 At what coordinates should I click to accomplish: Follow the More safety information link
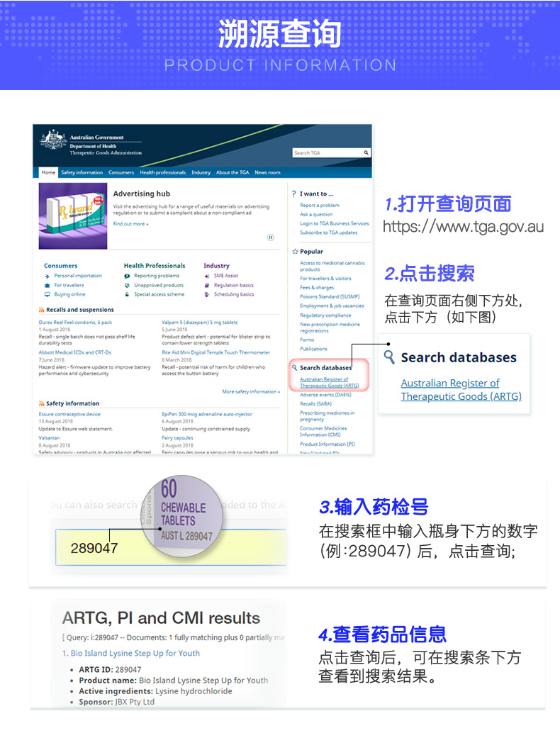[251, 392]
